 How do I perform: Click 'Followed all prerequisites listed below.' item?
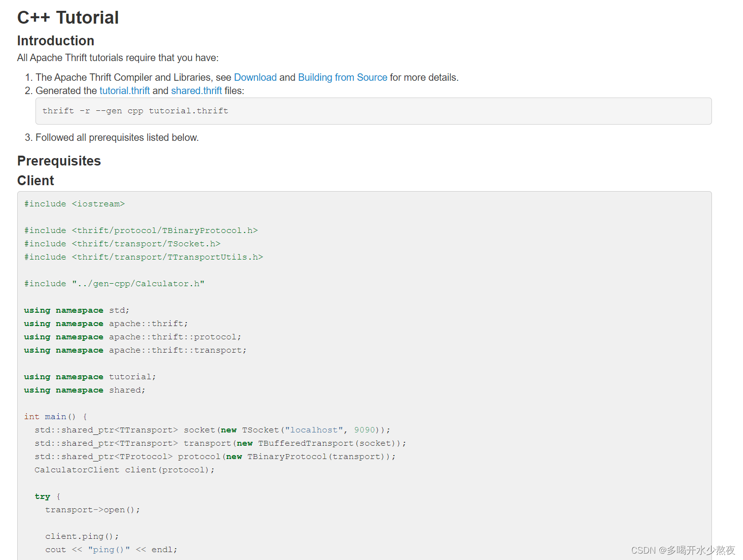click(x=117, y=137)
